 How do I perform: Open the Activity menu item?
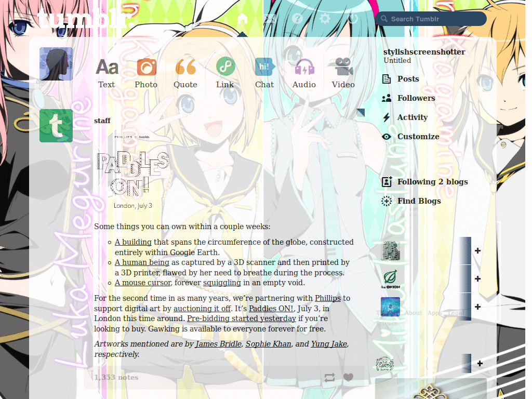[x=413, y=117]
